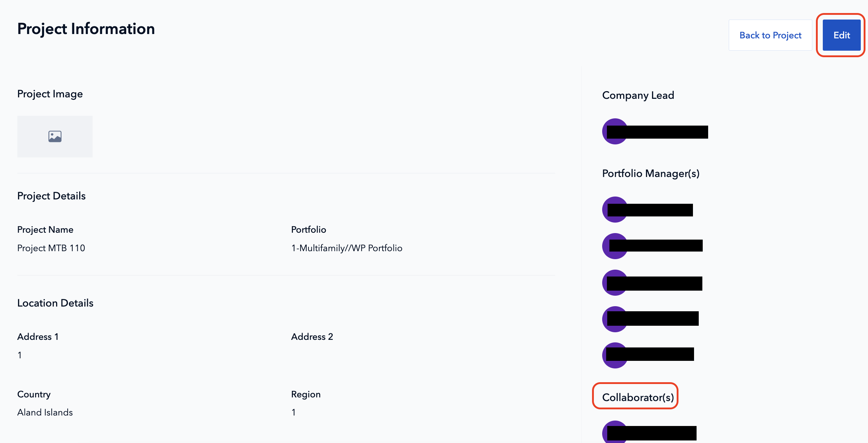Click the Company Lead heading
Screen dimensions: 868x443
click(x=638, y=95)
